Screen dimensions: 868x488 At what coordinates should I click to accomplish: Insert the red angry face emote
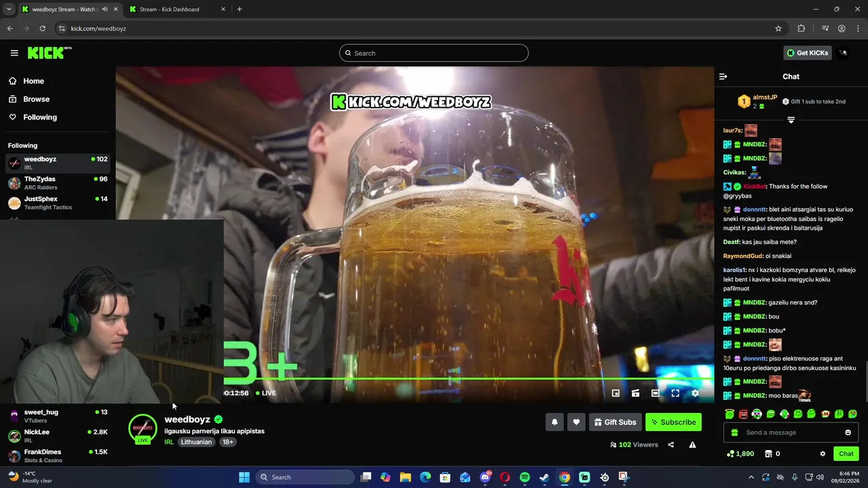743,414
